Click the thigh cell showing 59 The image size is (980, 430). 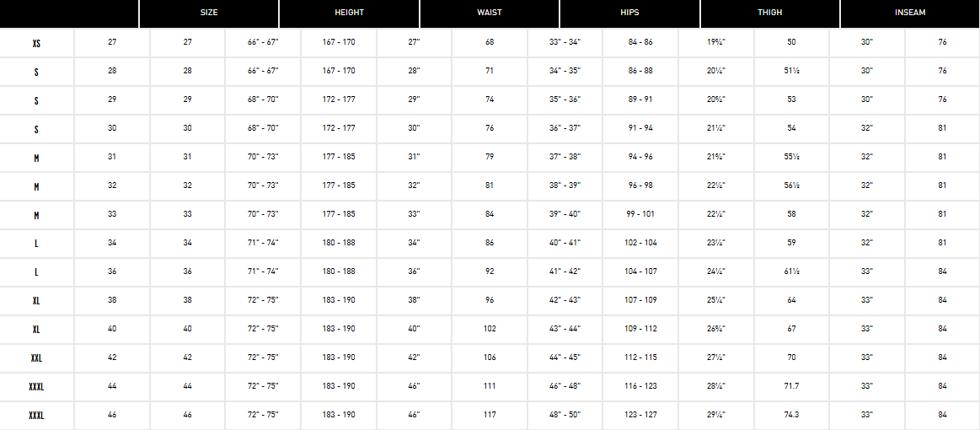(791, 243)
